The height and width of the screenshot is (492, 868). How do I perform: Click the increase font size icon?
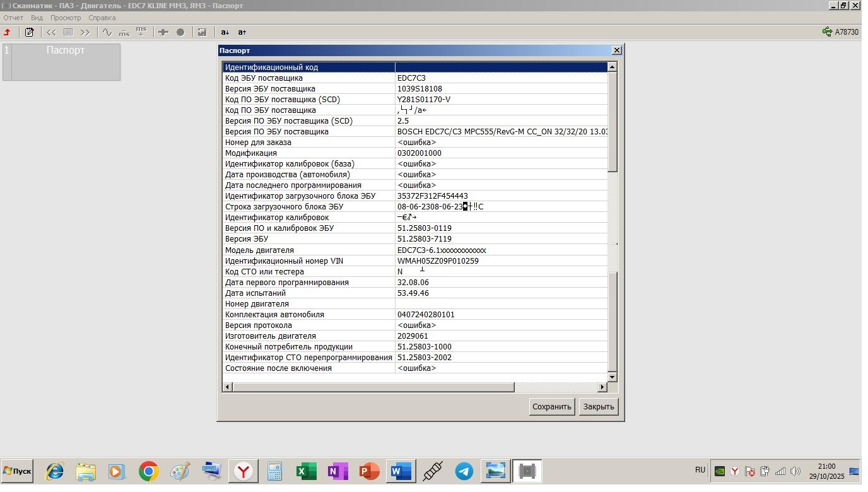[x=242, y=32]
